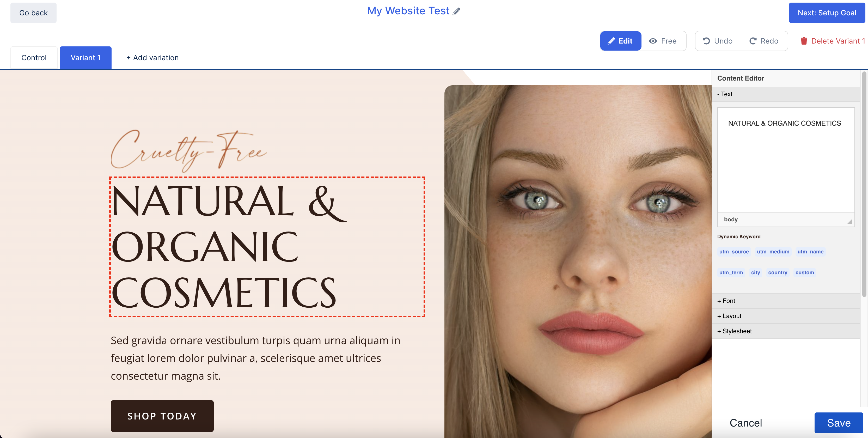
Task: Click the trash icon for Delete Variant 1
Action: (x=804, y=41)
